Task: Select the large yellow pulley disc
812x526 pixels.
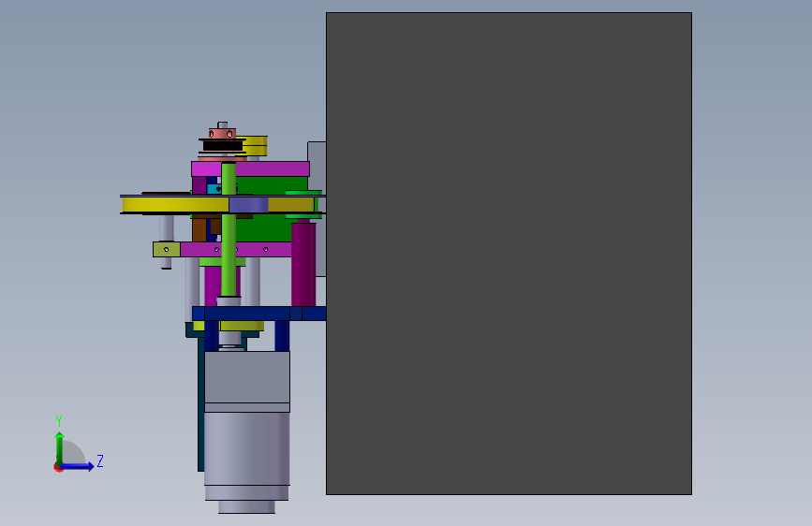Action: click(x=175, y=204)
